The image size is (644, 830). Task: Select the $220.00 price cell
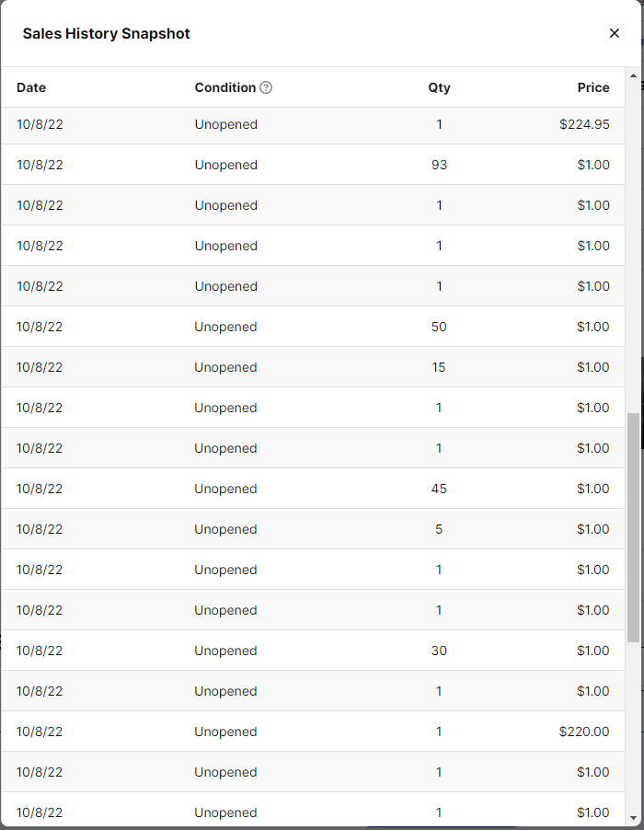tap(584, 732)
